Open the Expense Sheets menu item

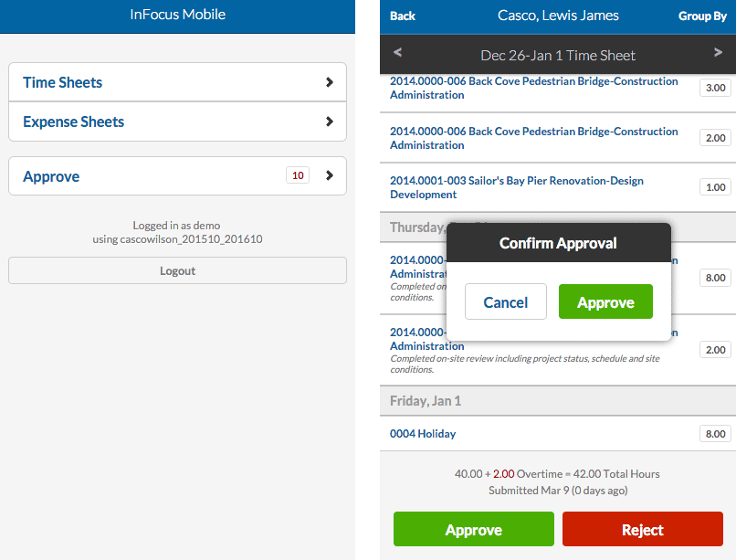click(177, 122)
